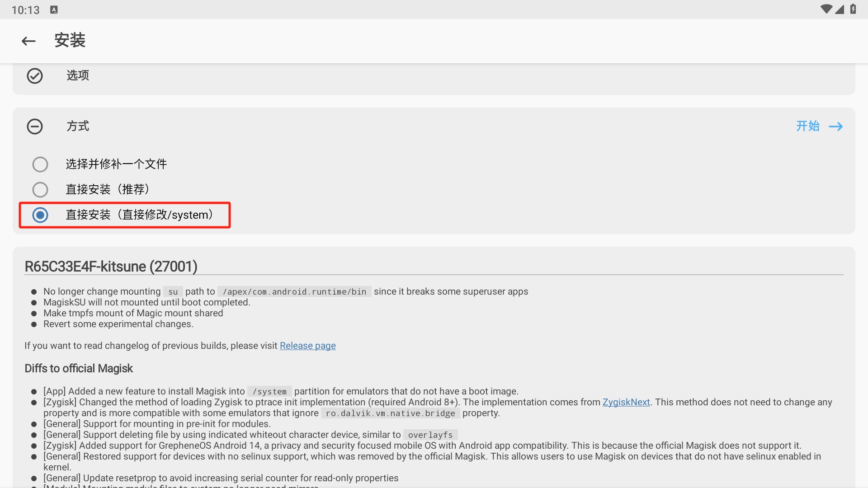Screen dimensions: 868x488
Task: Click the 选项 section header
Action: tap(78, 75)
